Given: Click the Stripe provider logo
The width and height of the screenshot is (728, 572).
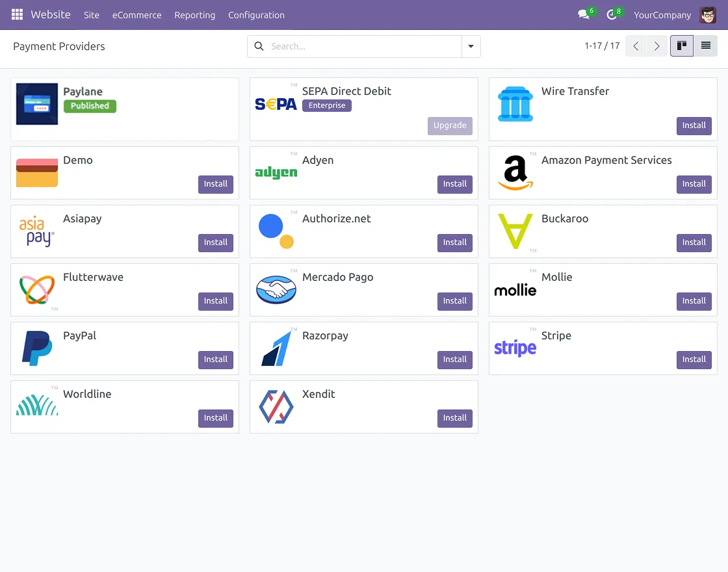Looking at the screenshot, I should click(515, 348).
